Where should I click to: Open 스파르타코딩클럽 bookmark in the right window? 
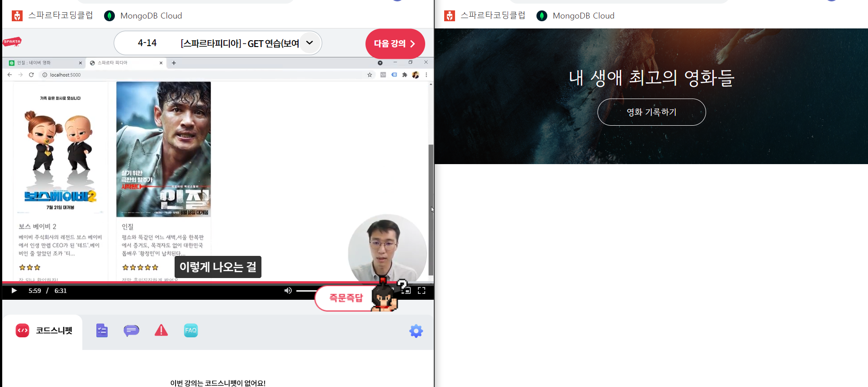pos(484,15)
